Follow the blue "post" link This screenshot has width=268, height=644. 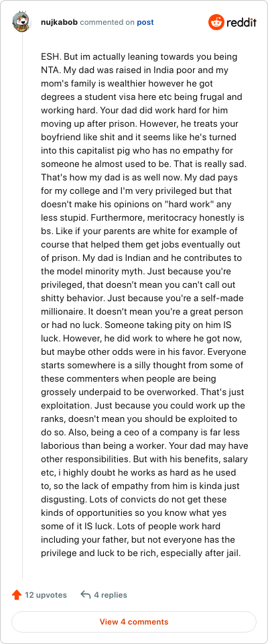coord(145,22)
